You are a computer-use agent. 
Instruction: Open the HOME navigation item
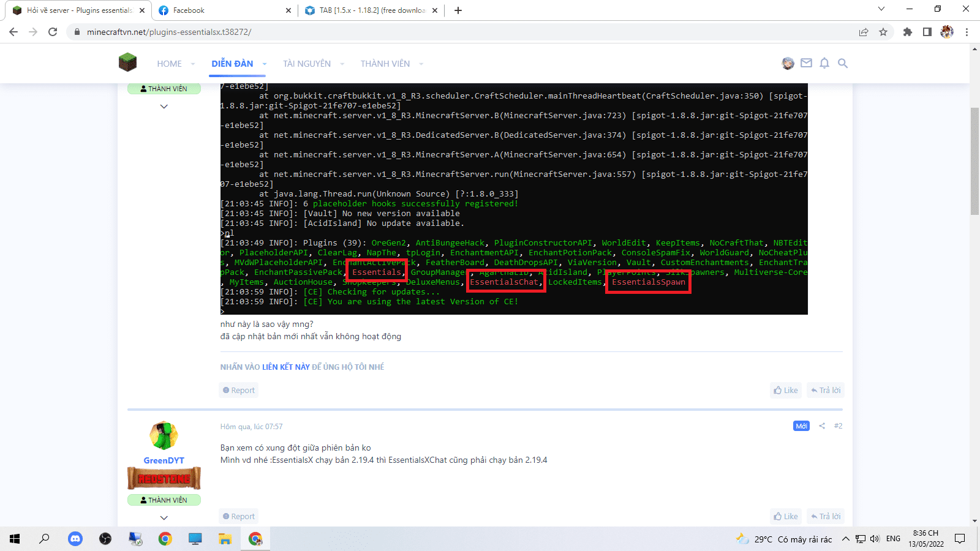(x=169, y=64)
